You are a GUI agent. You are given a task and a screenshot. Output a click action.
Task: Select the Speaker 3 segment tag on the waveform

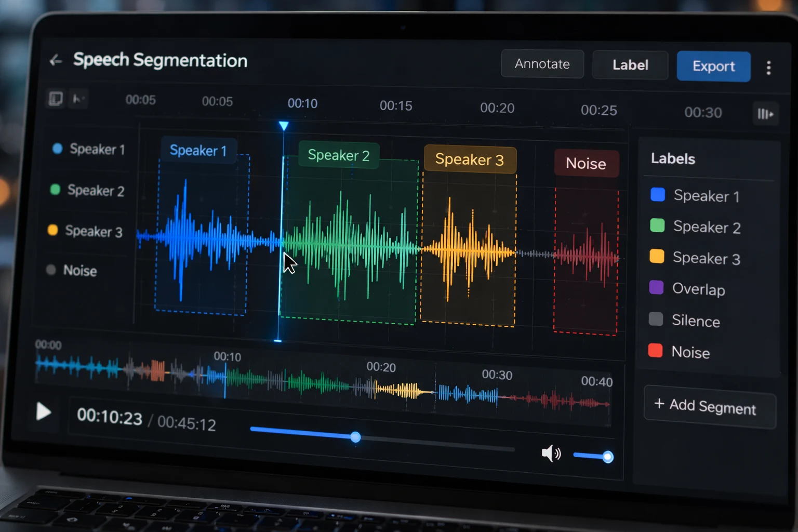click(470, 159)
